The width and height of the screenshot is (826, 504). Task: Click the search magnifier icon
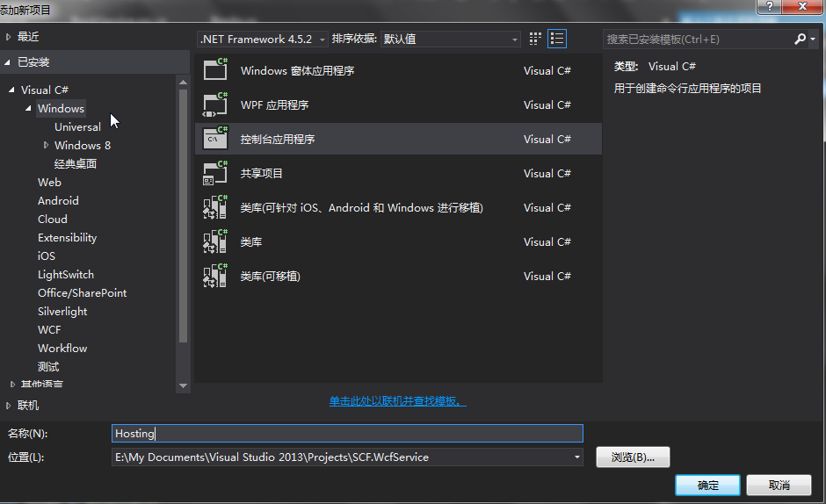pyautogui.click(x=801, y=39)
